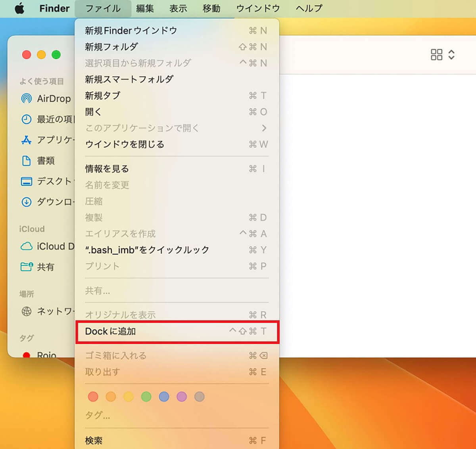The image size is (476, 449).
Task: Choose ".bash_imb"をクイックルック menu item
Action: click(177, 250)
